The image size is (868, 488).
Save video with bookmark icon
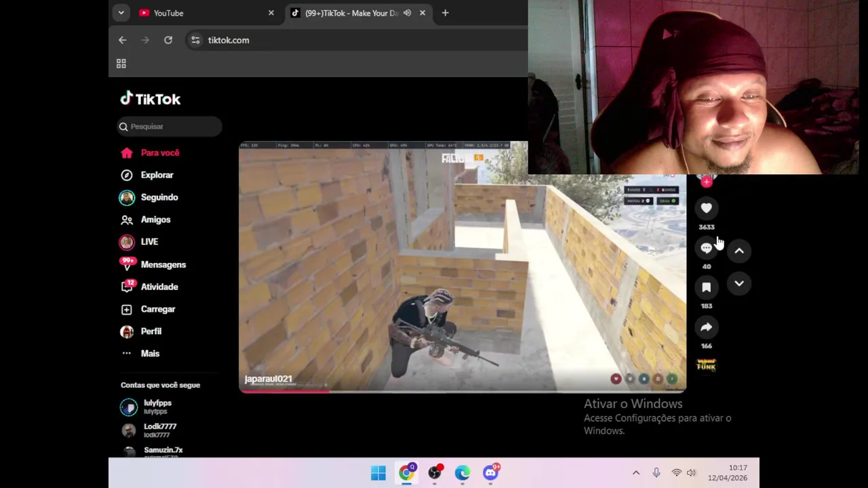click(706, 287)
